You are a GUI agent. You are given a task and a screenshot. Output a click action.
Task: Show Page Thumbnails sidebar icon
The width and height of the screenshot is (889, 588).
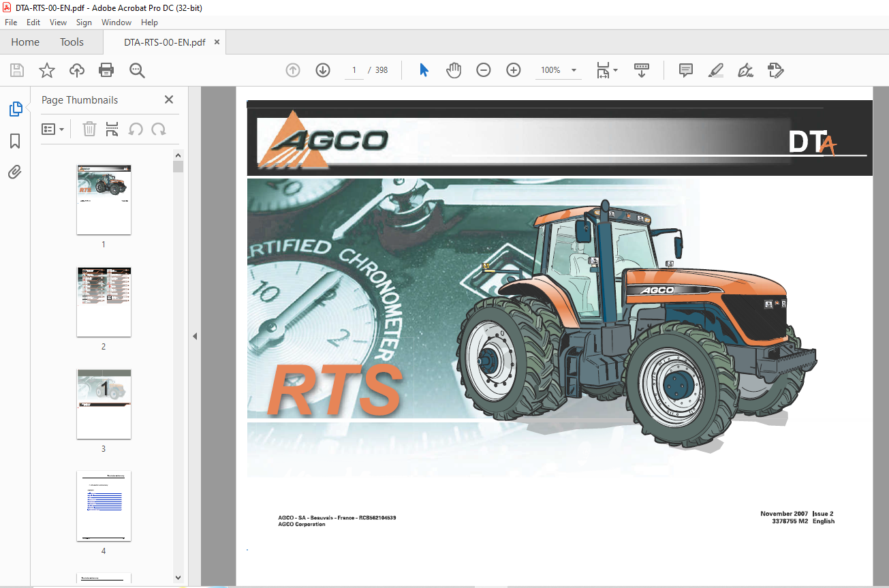[15, 108]
